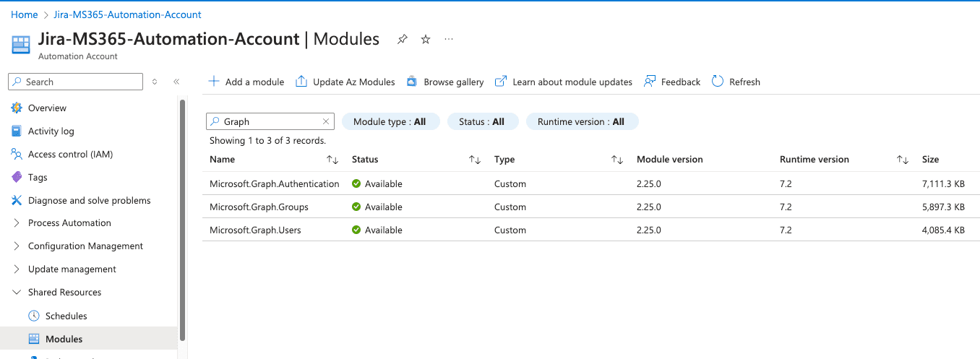Favorite this page with the star icon
Viewport: 980px width, 359px height.
[426, 40]
